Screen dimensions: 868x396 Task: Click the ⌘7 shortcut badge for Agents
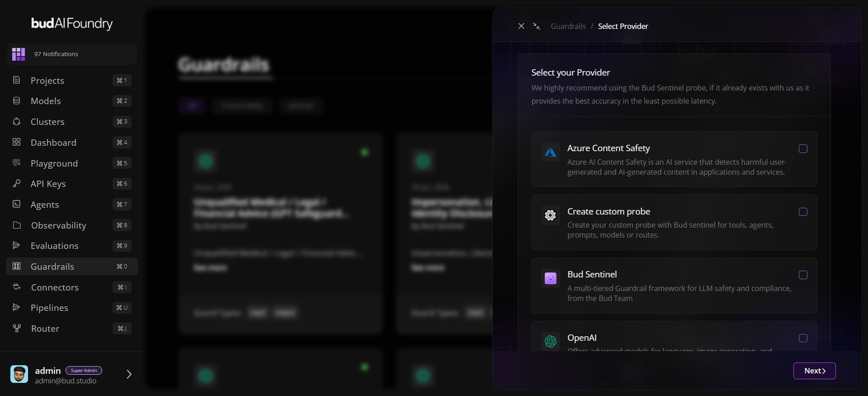pyautogui.click(x=122, y=204)
